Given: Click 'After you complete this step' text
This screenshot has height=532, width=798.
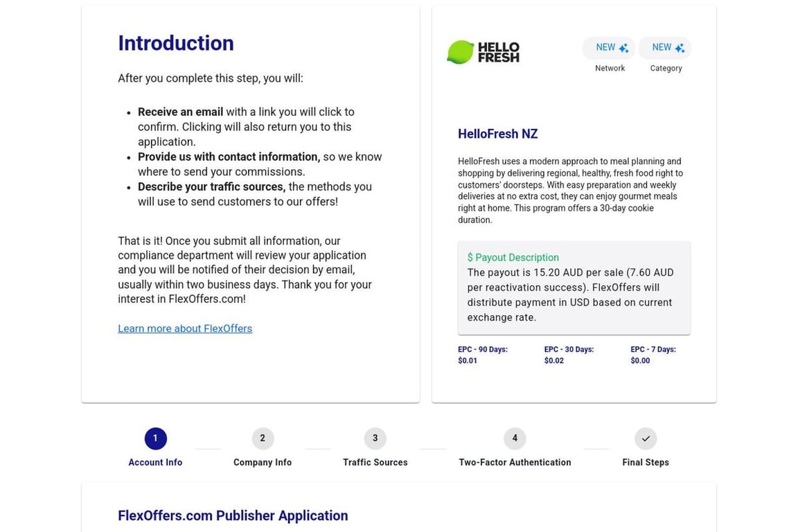Looking at the screenshot, I should pos(210,78).
